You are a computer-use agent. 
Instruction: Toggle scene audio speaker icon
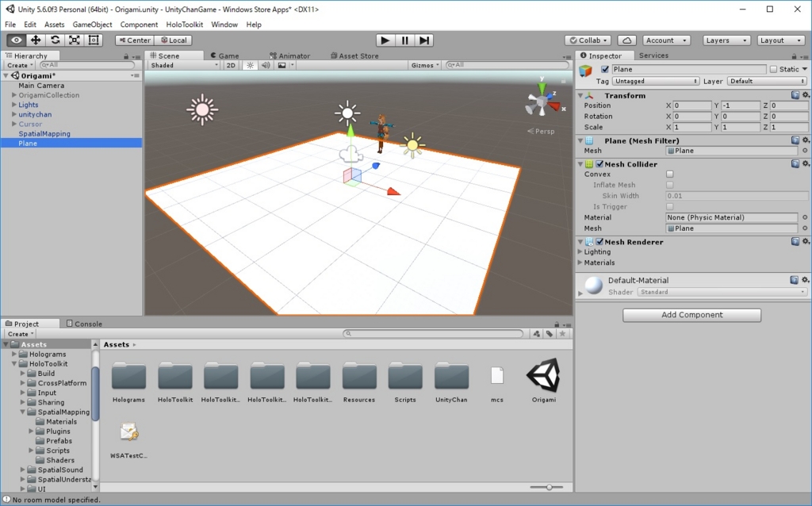(x=266, y=65)
